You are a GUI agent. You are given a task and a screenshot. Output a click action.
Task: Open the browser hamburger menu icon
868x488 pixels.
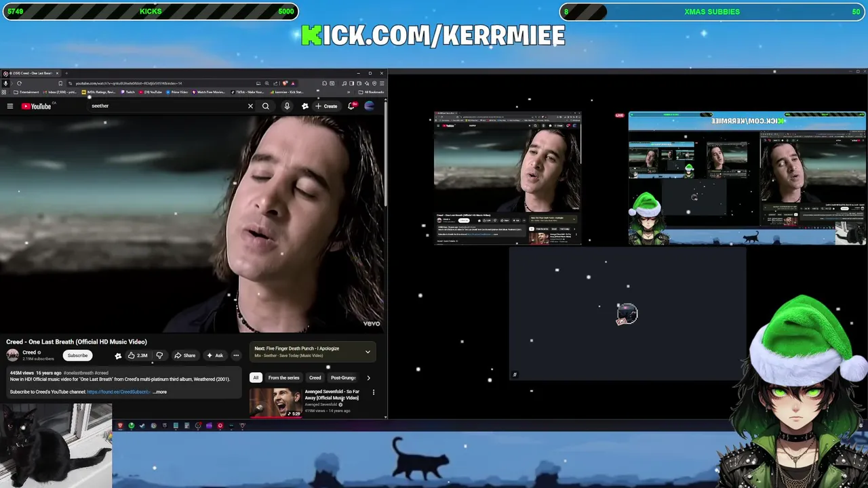(382, 83)
